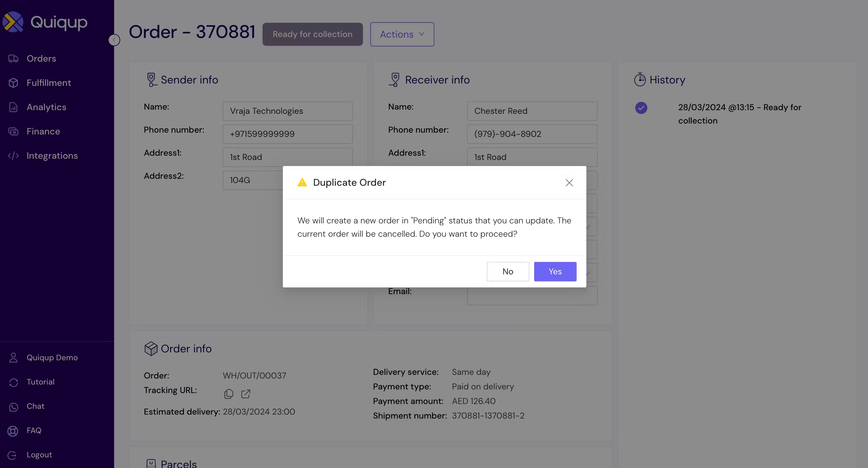Close the Duplicate Order dialog
Screen dimensions: 868x468
[569, 183]
